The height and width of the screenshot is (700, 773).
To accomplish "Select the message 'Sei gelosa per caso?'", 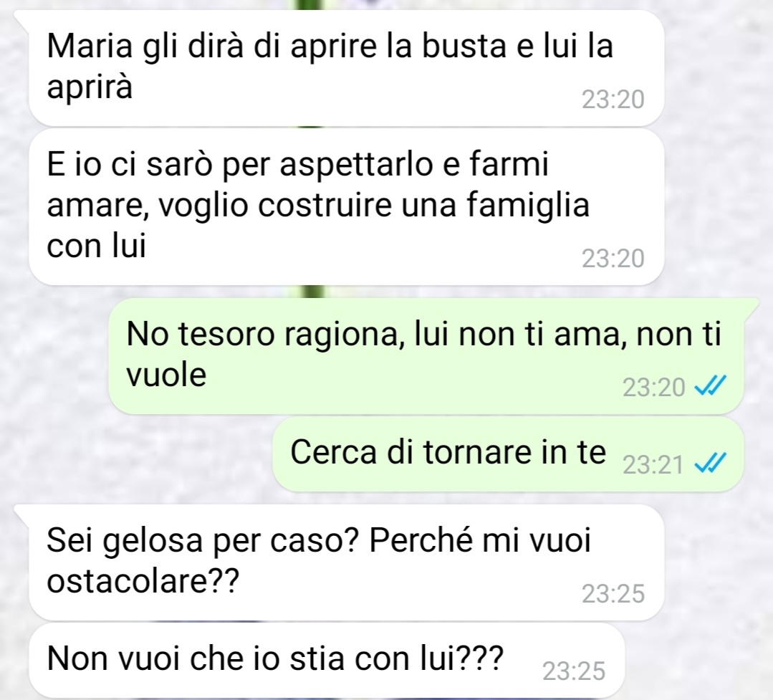I will (x=346, y=562).
